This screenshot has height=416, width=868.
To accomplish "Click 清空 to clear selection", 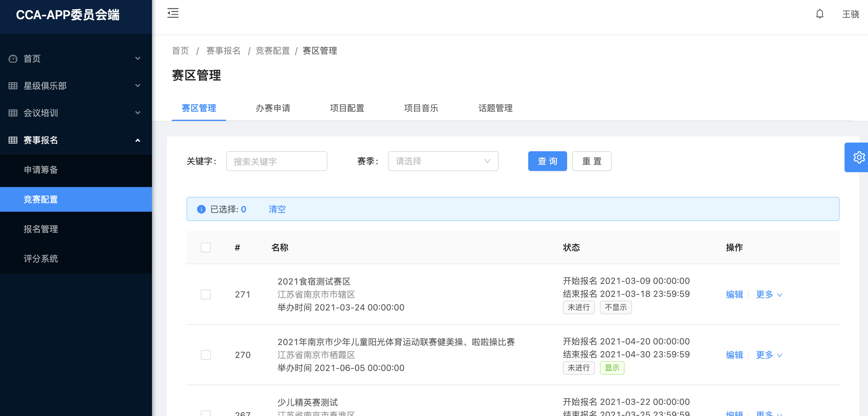I will pos(277,209).
